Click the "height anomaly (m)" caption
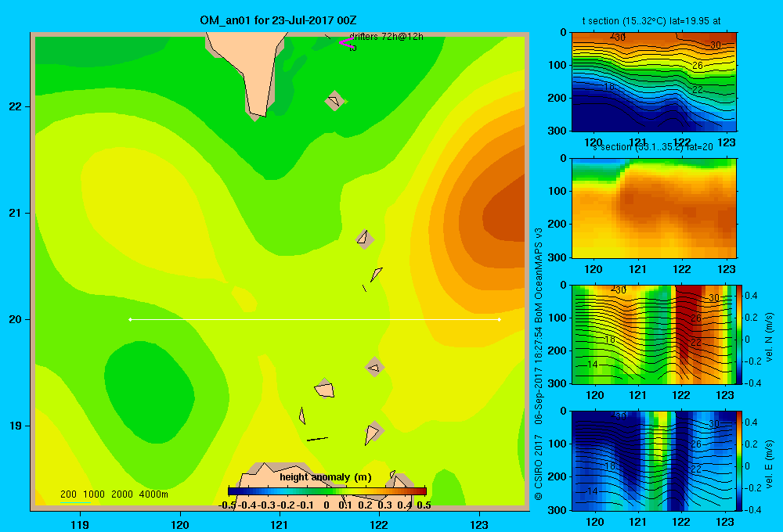Image resolution: width=783 pixels, height=532 pixels. pyautogui.click(x=326, y=477)
